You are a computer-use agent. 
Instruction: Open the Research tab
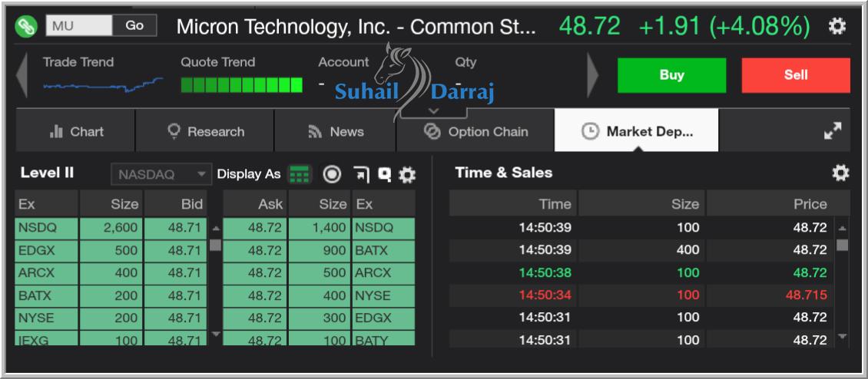205,130
